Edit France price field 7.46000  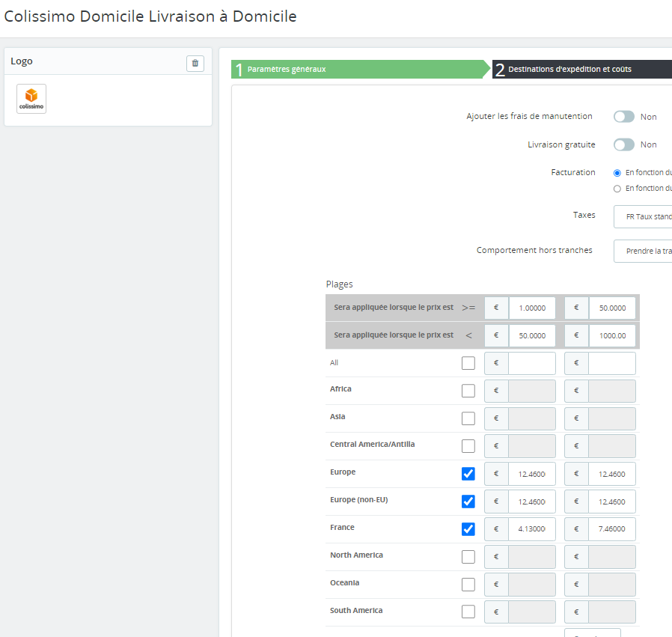(612, 529)
